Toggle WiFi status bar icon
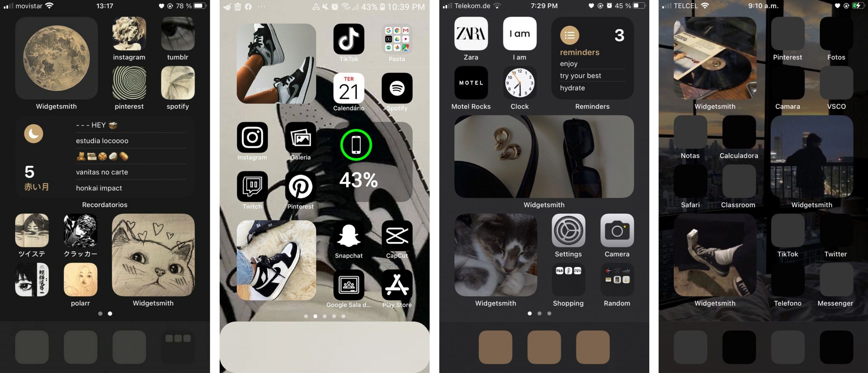868x373 pixels. pos(58,5)
